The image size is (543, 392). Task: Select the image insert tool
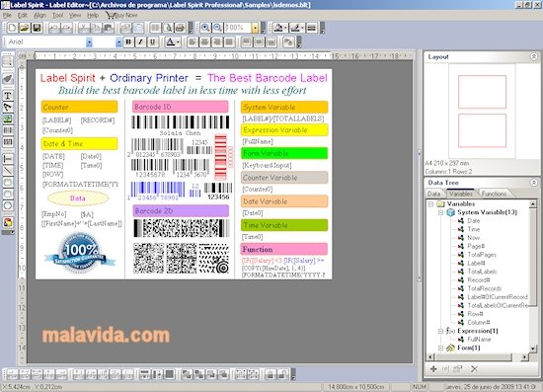click(x=8, y=118)
